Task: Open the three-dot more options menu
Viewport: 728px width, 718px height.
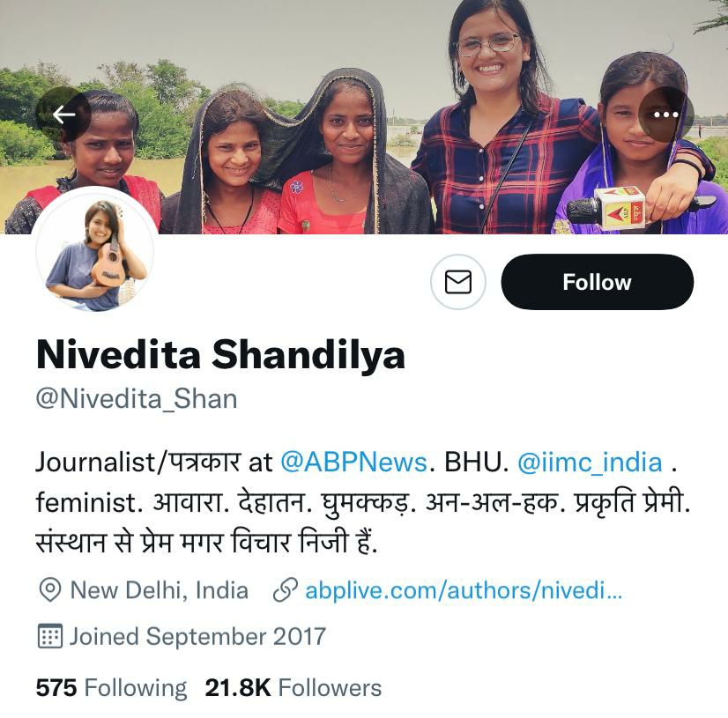Action: pos(665,115)
